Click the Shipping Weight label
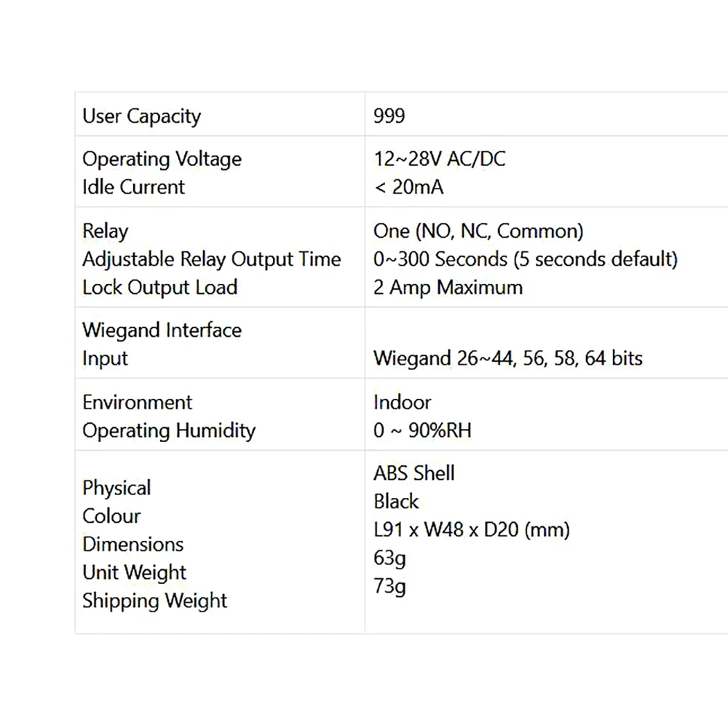The height and width of the screenshot is (728, 728). [154, 601]
